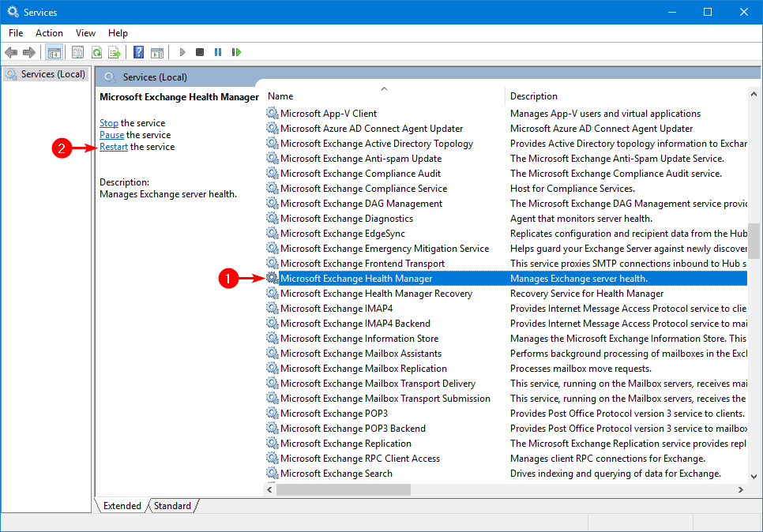Image resolution: width=763 pixels, height=532 pixels.
Task: Click the Refresh toolbar icon
Action: pos(96,52)
